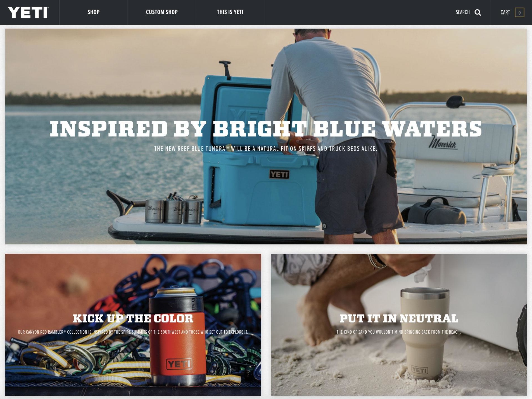Screen dimensions: 532x399
Task: Click the Put It In Neutral heading
Action: click(x=399, y=319)
